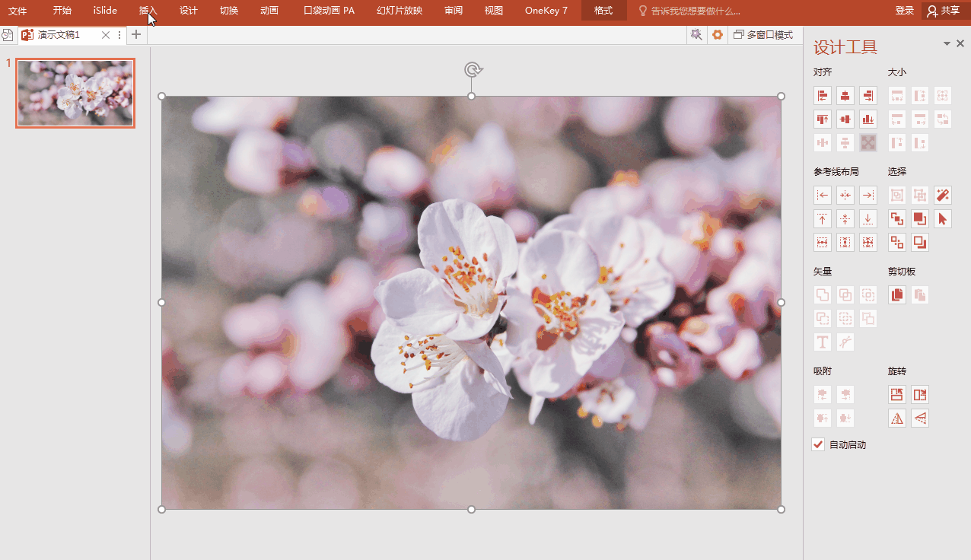Image resolution: width=971 pixels, height=560 pixels.
Task: Click the 参考线布局 section label
Action: (836, 172)
